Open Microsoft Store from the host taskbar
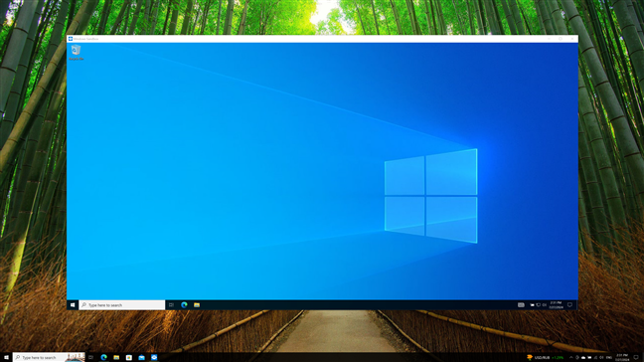Viewport: 644px width, 362px height. click(129, 357)
